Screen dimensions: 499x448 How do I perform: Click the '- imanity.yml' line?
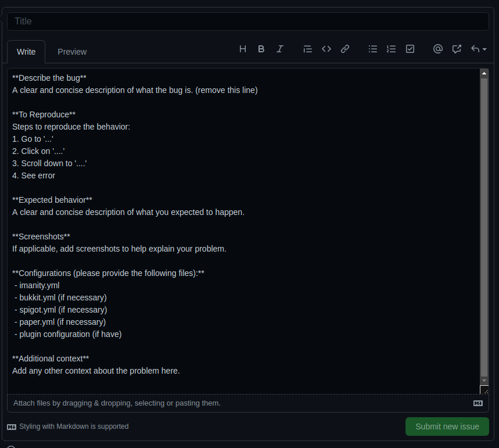click(x=37, y=286)
